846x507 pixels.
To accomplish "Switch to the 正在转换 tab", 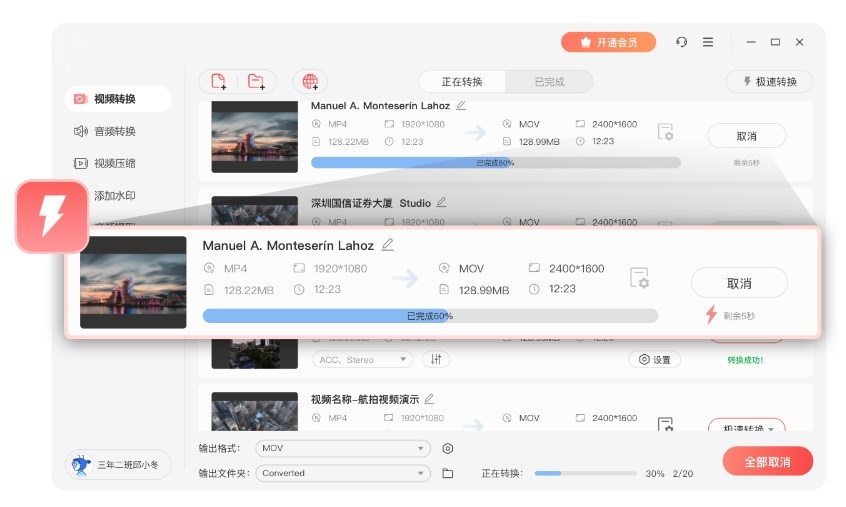I will [462, 81].
